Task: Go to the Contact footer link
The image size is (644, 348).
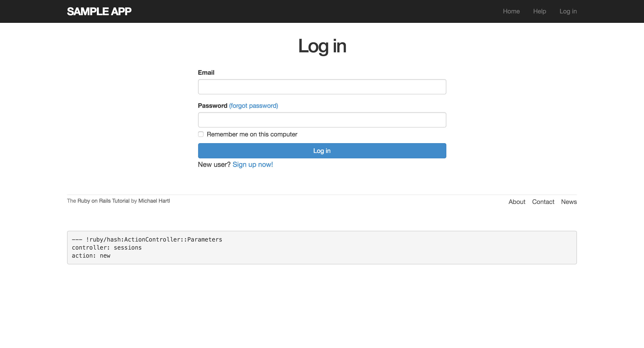Action: pyautogui.click(x=543, y=202)
